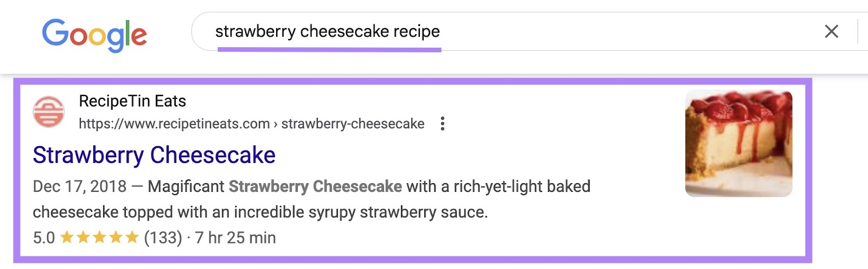Click the 'strawberry-cheesecake' breadcrumb path
868x269 pixels.
pos(353,124)
